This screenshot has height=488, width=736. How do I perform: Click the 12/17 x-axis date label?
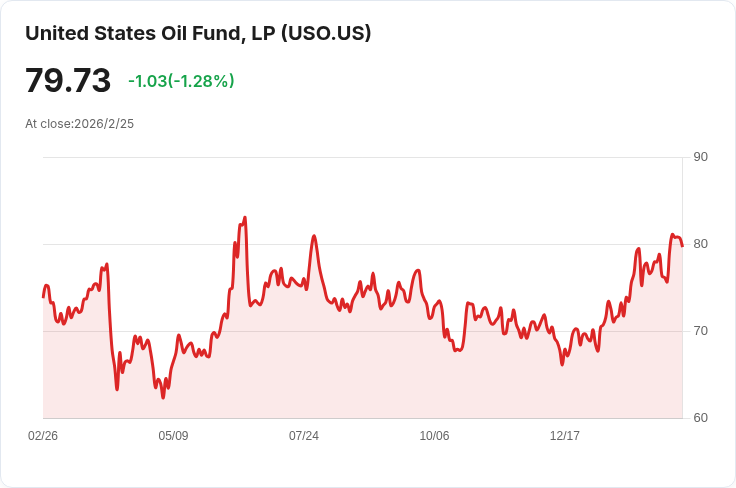click(x=565, y=436)
